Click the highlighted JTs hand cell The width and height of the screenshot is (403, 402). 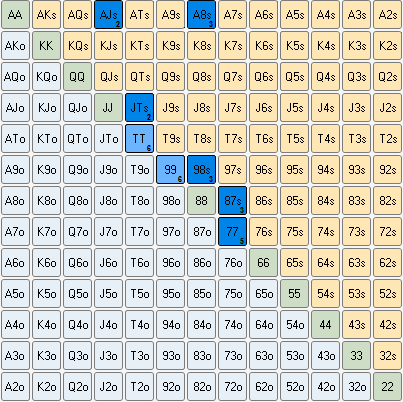(x=139, y=108)
